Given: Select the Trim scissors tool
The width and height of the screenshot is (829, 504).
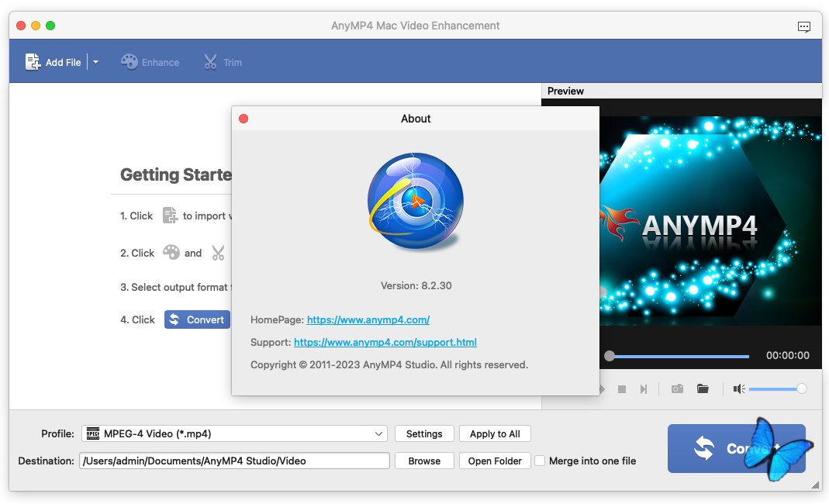Looking at the screenshot, I should click(223, 62).
